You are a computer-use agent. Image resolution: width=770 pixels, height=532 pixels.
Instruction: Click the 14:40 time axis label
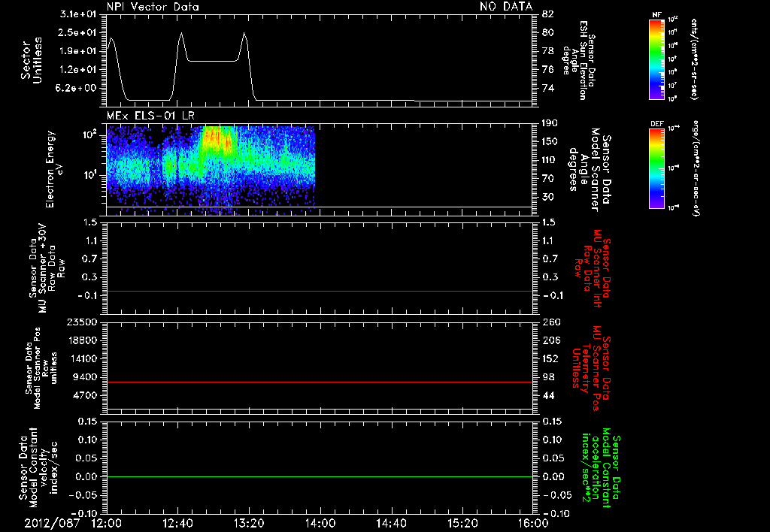391,523
